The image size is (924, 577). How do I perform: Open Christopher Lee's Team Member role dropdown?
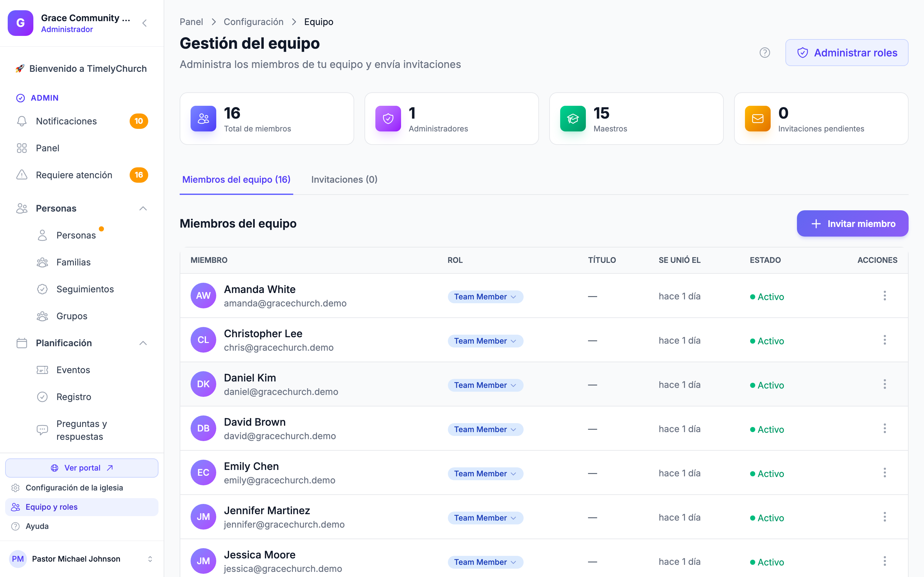485,341
